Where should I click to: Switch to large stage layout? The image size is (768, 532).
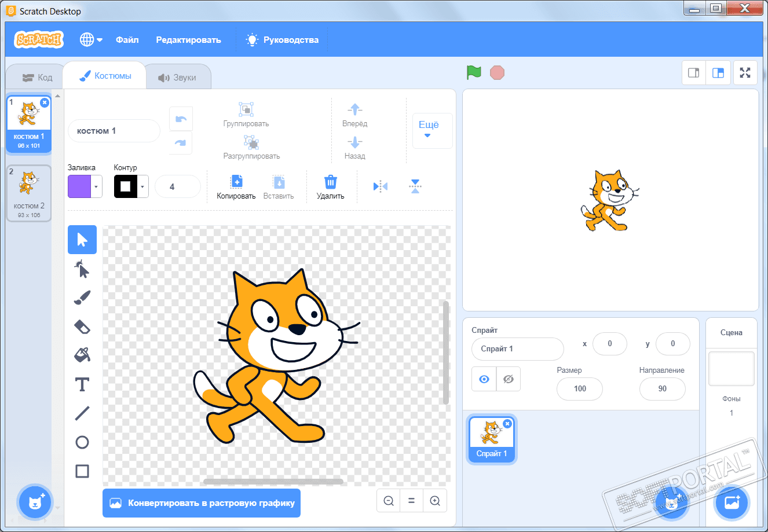click(x=718, y=73)
